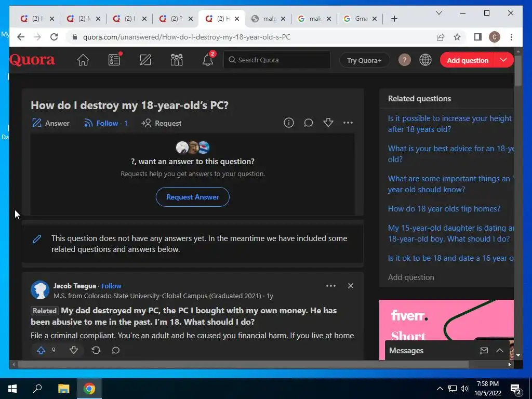The image size is (532, 399).
Task: Comment on Jacob Teague's answer
Action: [x=116, y=350]
